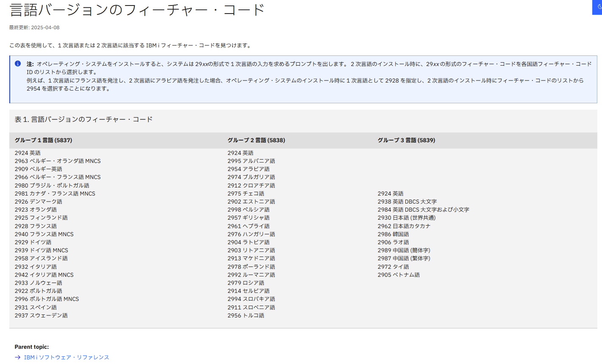Image resolution: width=602 pixels, height=364 pixels.
Task: Click 2984 英語 DBCS 大文字および小文字 entry
Action: click(x=424, y=210)
